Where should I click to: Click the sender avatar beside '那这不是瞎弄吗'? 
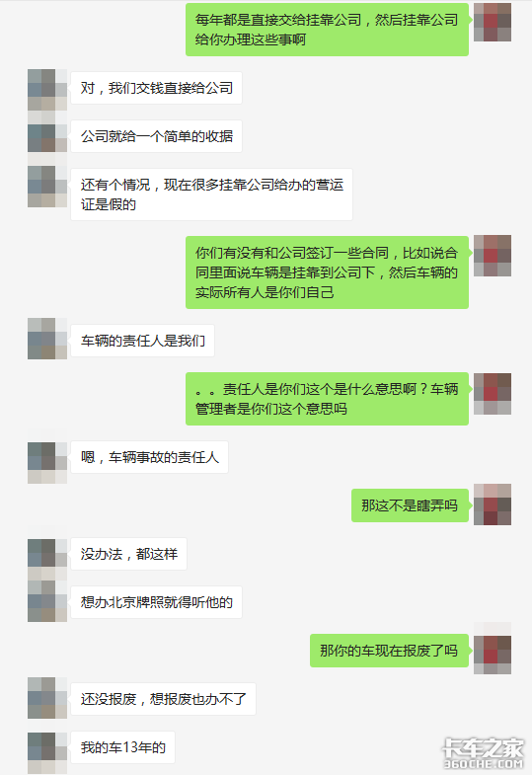[492, 504]
